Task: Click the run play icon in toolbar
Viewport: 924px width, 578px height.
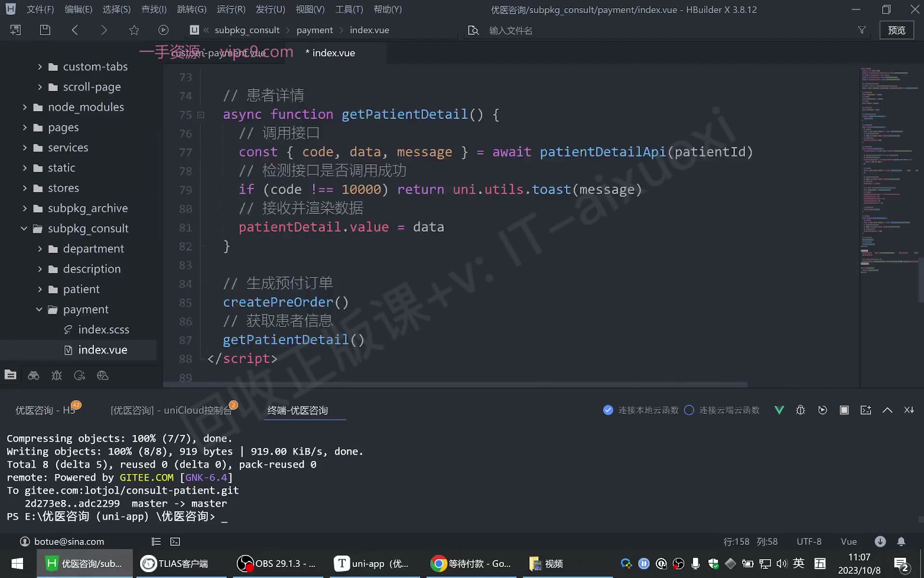Action: click(x=164, y=30)
